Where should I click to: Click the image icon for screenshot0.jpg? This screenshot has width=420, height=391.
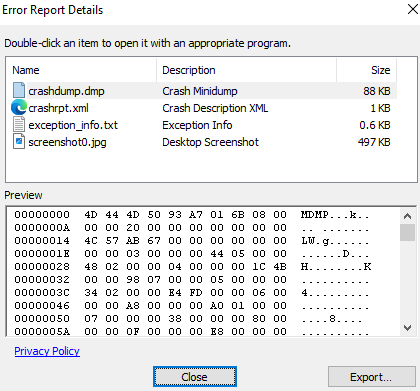pyautogui.click(x=19, y=142)
